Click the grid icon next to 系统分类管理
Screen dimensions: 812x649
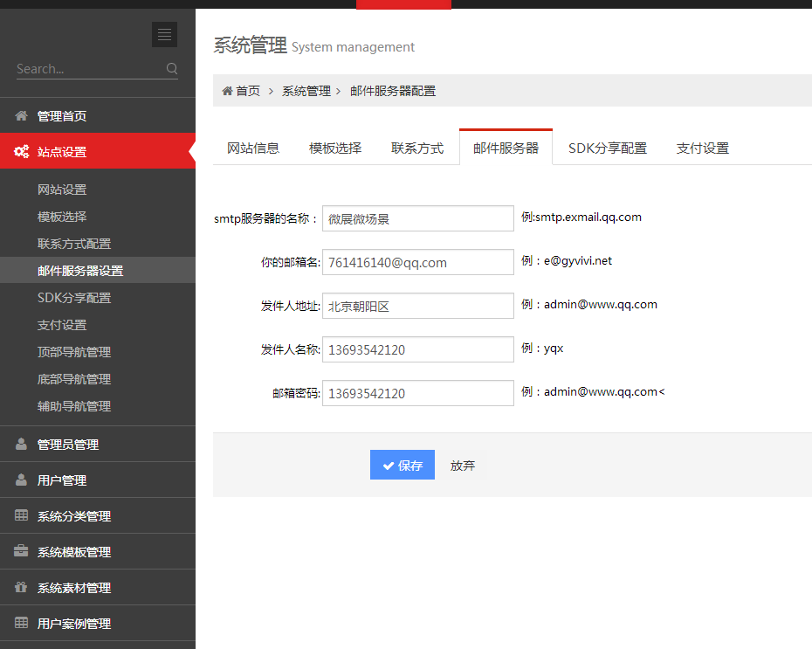pos(19,514)
